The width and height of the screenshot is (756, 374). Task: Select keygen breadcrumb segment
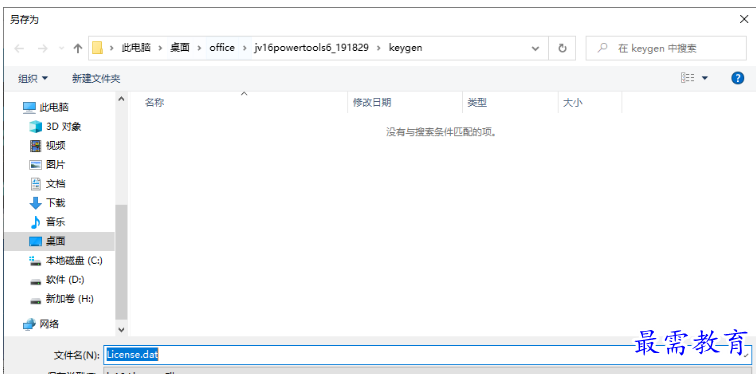405,48
